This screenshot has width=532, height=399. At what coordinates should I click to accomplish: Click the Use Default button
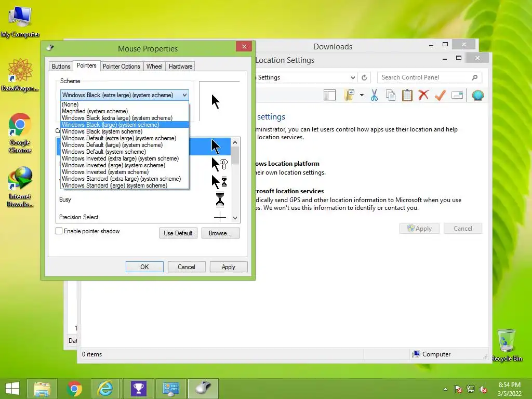click(x=178, y=233)
